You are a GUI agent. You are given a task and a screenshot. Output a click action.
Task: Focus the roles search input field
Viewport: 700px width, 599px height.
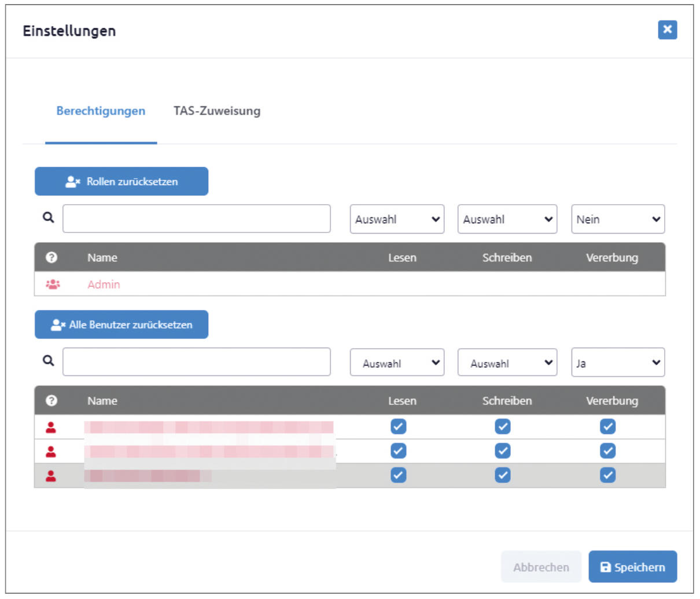coord(197,219)
